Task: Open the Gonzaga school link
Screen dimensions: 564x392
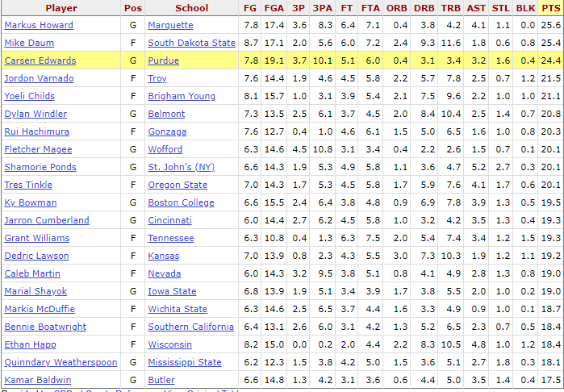Action: click(x=167, y=131)
